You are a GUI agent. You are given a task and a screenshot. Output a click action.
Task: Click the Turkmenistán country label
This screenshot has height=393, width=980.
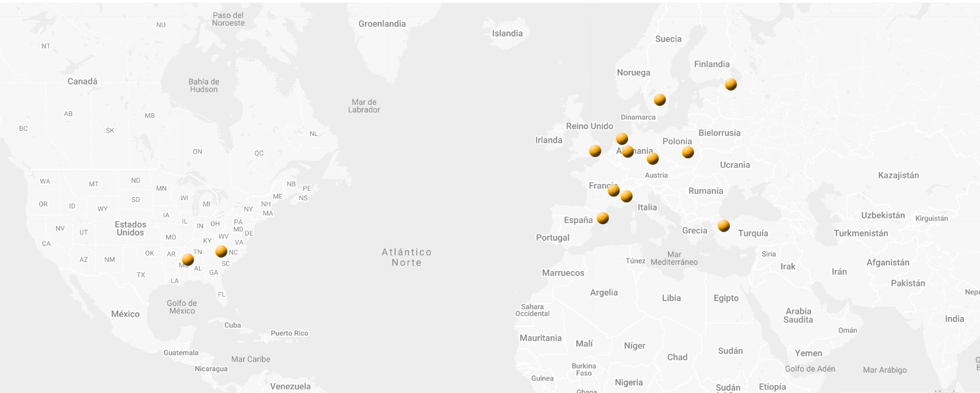point(861,233)
